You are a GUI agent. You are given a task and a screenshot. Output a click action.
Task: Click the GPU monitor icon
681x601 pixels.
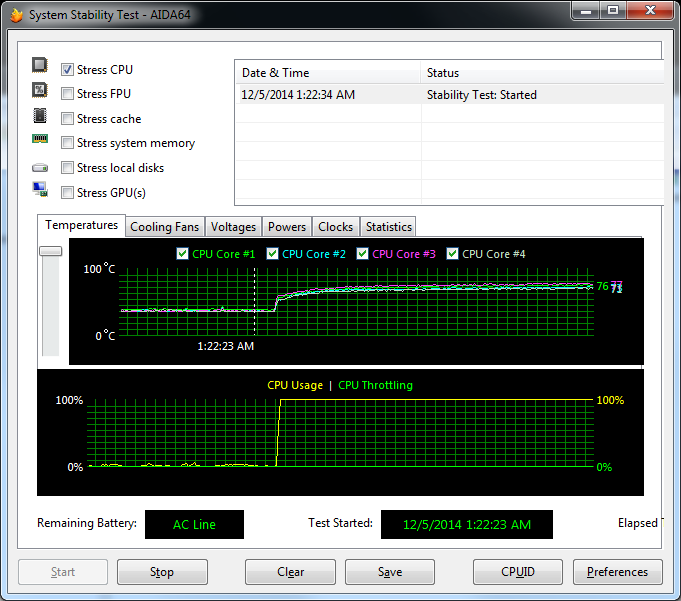[x=40, y=189]
